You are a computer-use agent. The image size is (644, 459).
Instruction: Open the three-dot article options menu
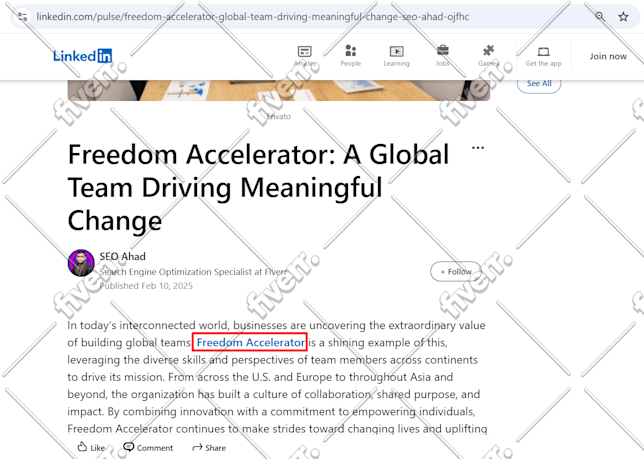478,148
